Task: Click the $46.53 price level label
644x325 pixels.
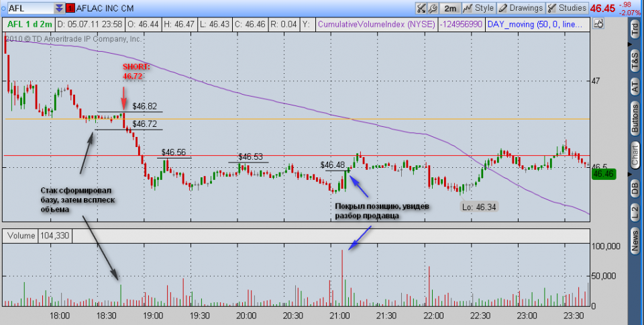Action: coord(250,157)
